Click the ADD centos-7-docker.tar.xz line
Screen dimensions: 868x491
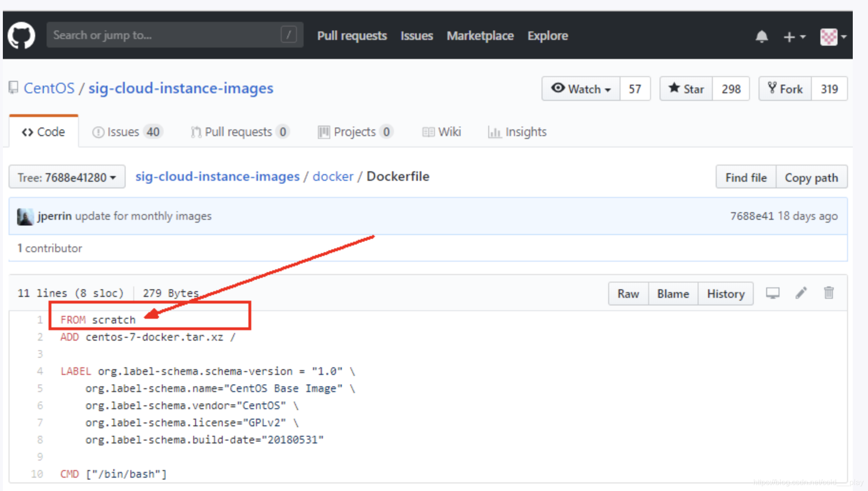click(x=148, y=337)
